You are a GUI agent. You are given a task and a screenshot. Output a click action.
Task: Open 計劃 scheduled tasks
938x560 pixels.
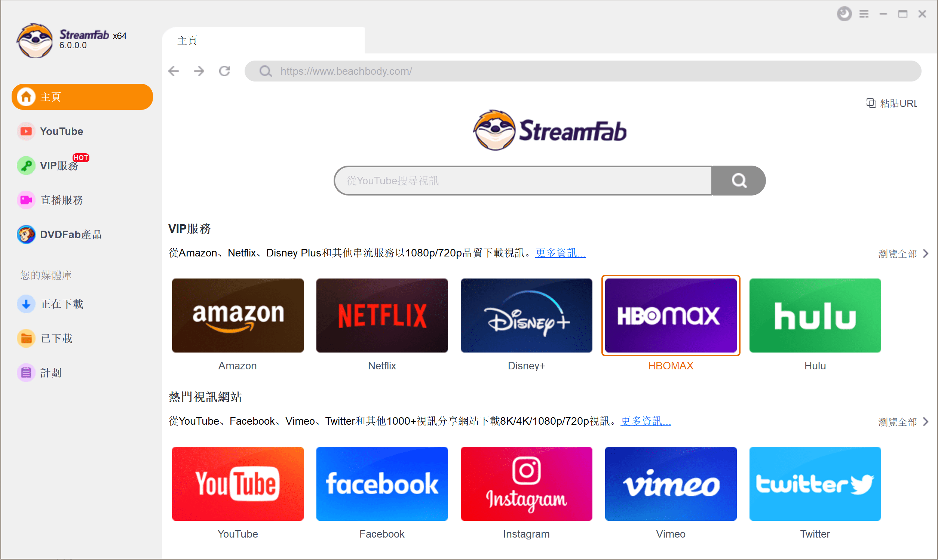(x=39, y=373)
